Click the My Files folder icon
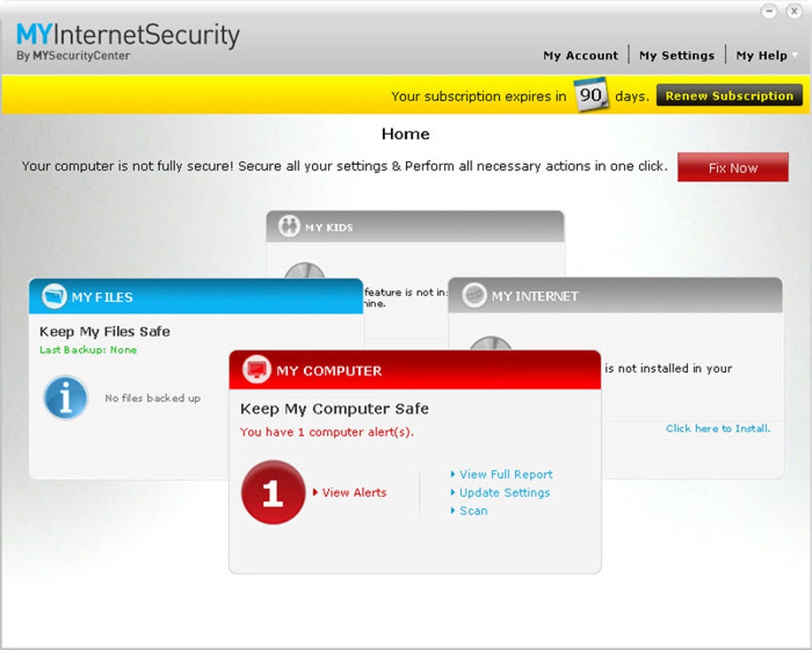 [x=54, y=296]
